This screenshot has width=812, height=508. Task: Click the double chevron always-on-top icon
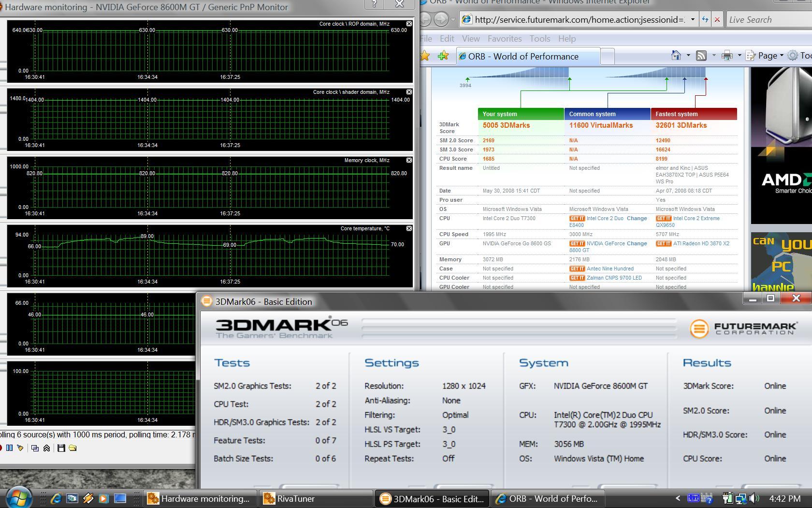click(46, 448)
